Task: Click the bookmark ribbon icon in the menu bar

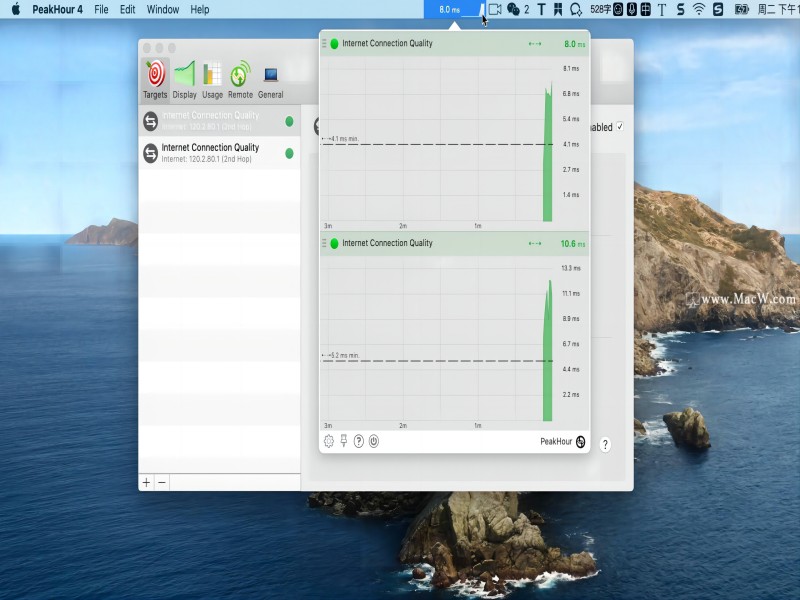Action: [558, 9]
